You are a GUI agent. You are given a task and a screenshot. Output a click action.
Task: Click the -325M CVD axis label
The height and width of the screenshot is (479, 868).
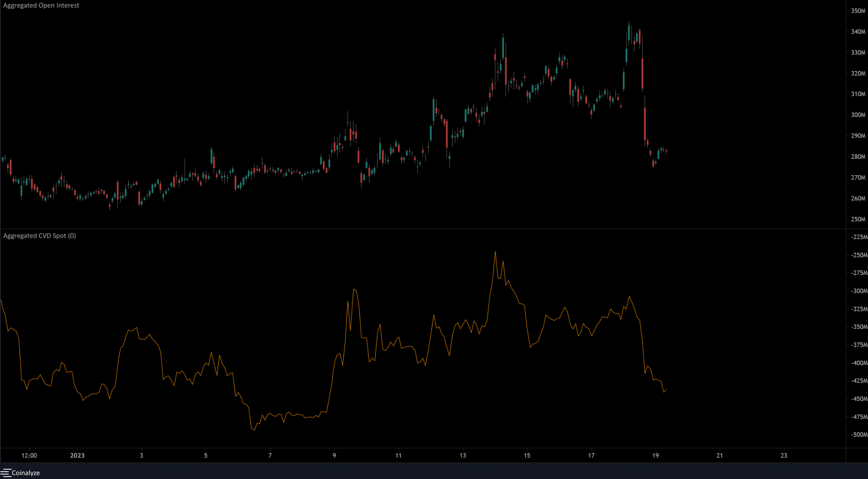tap(859, 309)
